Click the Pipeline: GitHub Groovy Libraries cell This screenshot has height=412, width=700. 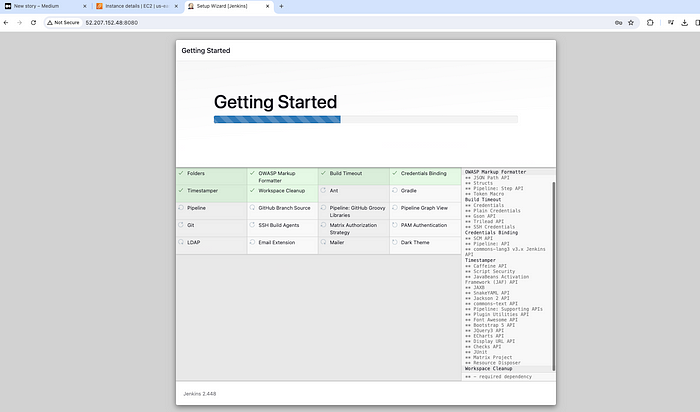354,211
